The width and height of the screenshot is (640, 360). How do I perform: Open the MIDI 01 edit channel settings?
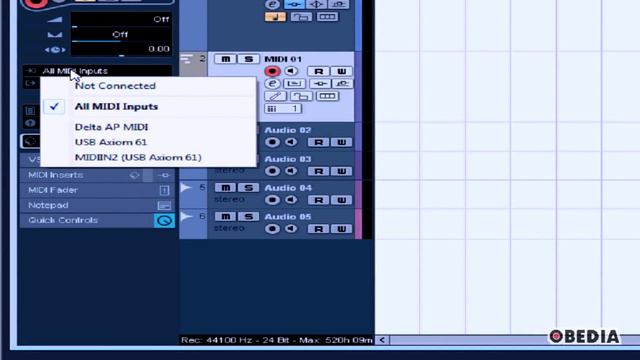272,84
